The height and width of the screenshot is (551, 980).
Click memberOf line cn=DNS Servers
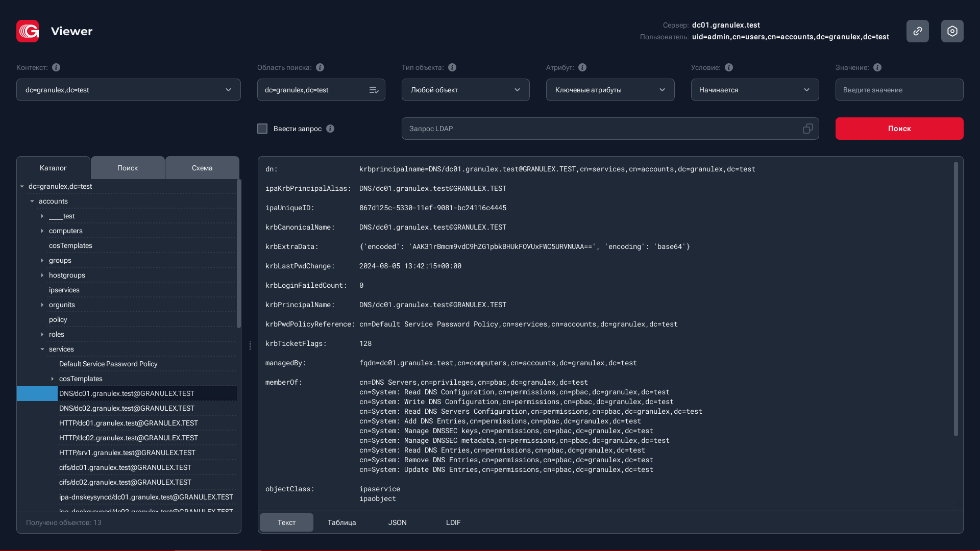pyautogui.click(x=474, y=383)
